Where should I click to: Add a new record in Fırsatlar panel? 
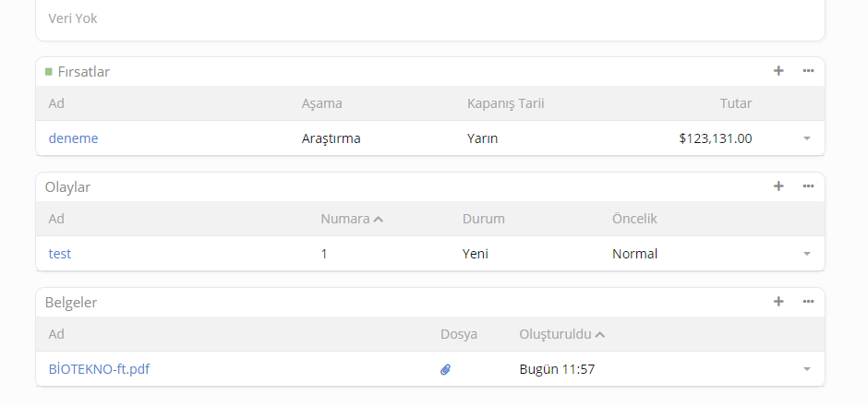[x=778, y=71]
